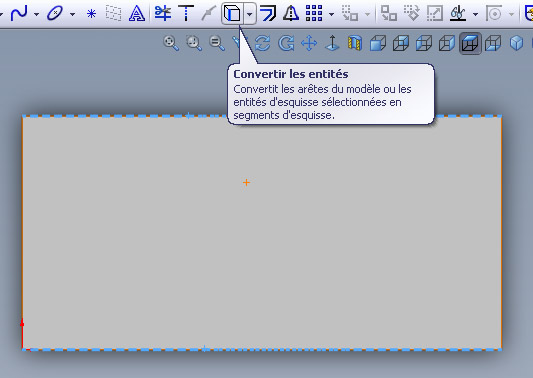Choose the Trim Entities scissors tool
The width and height of the screenshot is (533, 378).
(163, 14)
